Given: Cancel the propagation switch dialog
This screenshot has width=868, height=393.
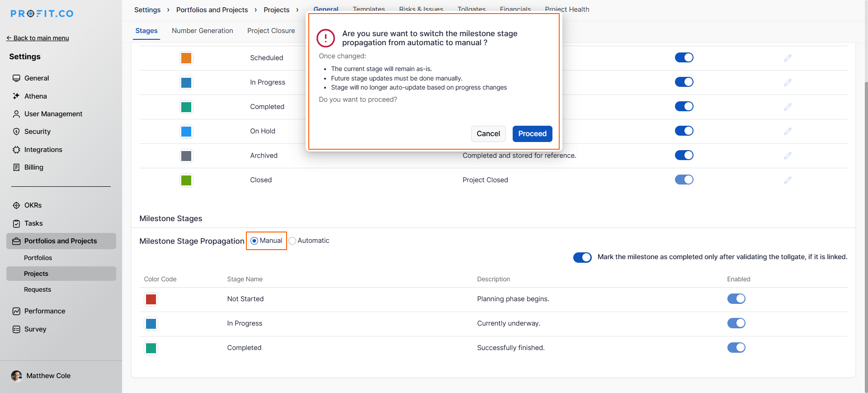Looking at the screenshot, I should coord(488,134).
